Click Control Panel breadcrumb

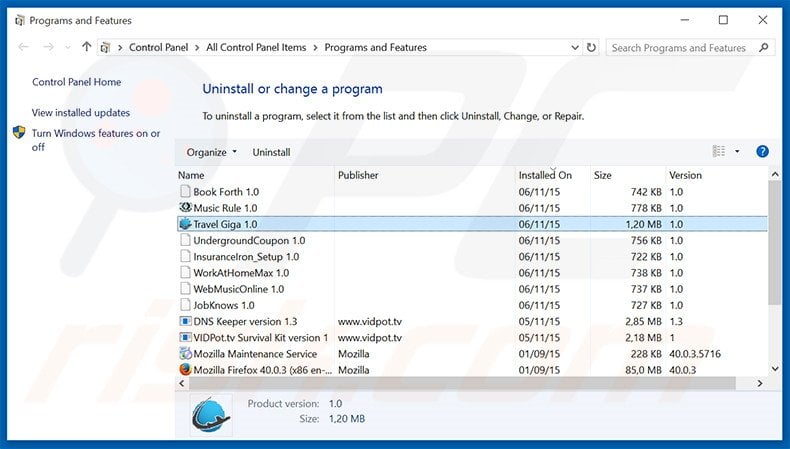pyautogui.click(x=158, y=47)
